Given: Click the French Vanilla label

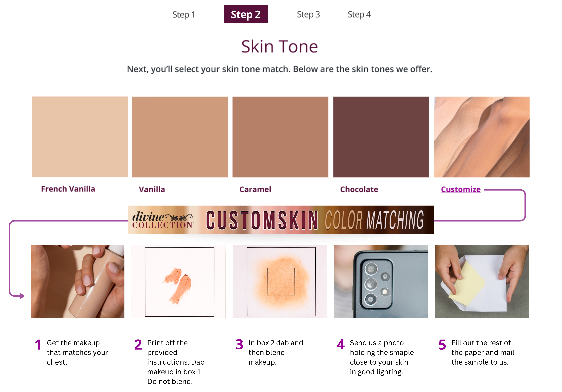Looking at the screenshot, I should tap(68, 189).
